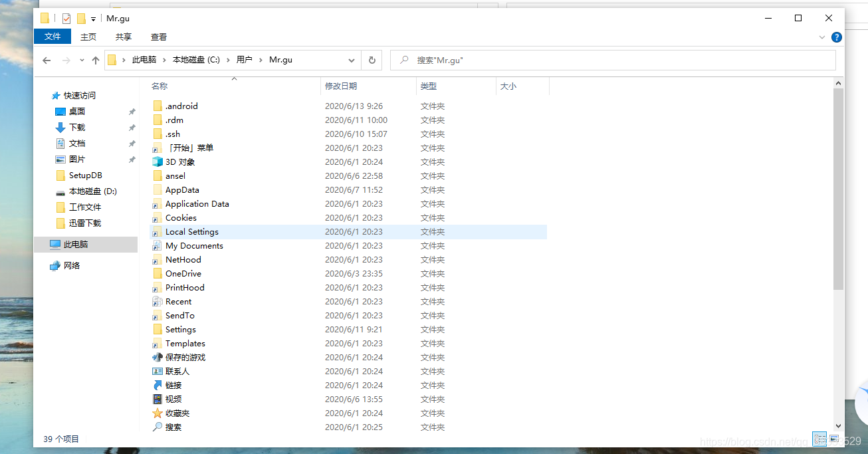Screen dimensions: 868x454
Task: Go back with the left arrow button
Action: click(47, 60)
